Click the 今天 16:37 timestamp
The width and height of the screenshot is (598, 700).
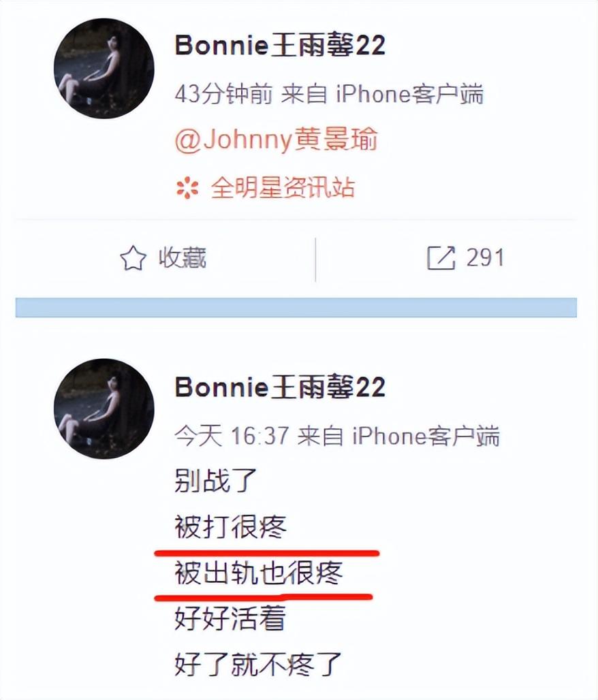pos(232,435)
